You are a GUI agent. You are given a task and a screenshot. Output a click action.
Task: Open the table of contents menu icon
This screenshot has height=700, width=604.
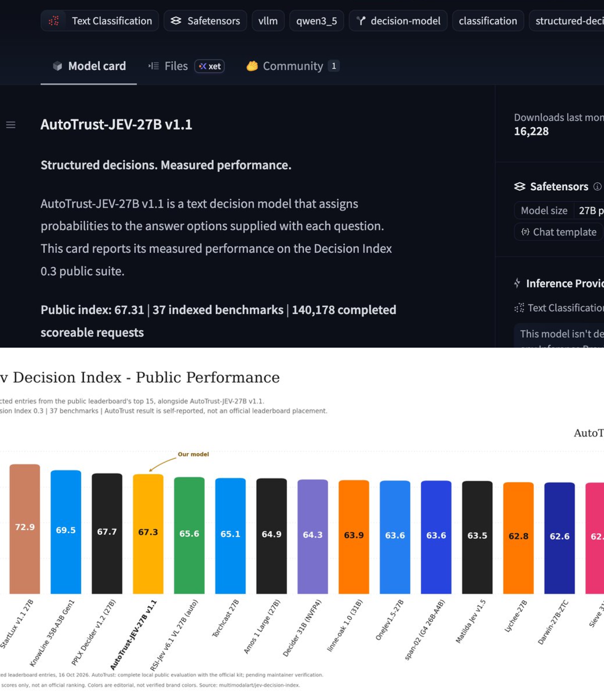pos(11,125)
